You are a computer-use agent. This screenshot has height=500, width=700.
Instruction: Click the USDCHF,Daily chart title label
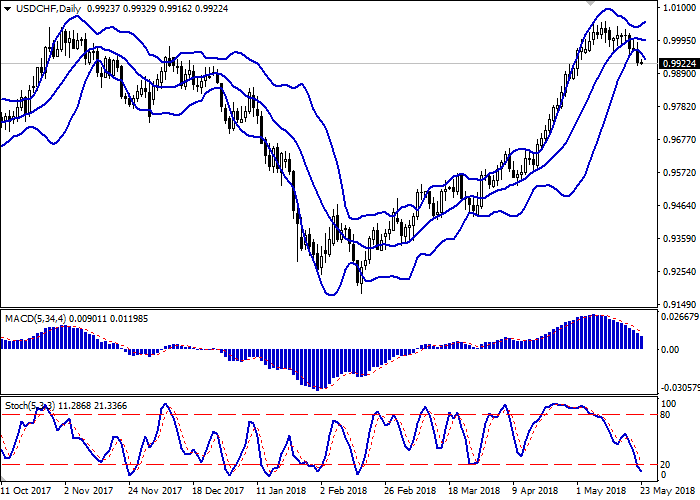coord(43,9)
